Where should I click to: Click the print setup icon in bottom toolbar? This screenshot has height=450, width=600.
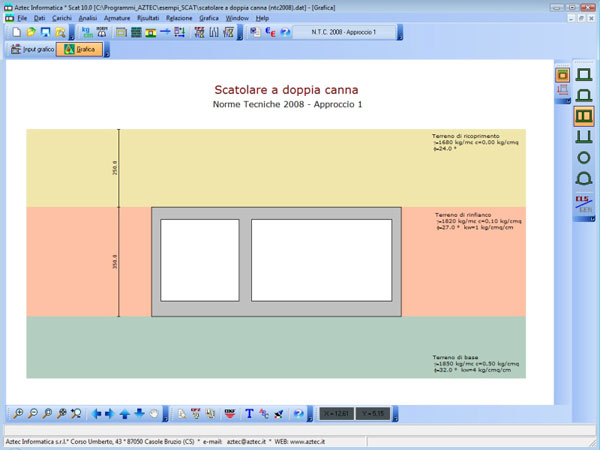196,414
